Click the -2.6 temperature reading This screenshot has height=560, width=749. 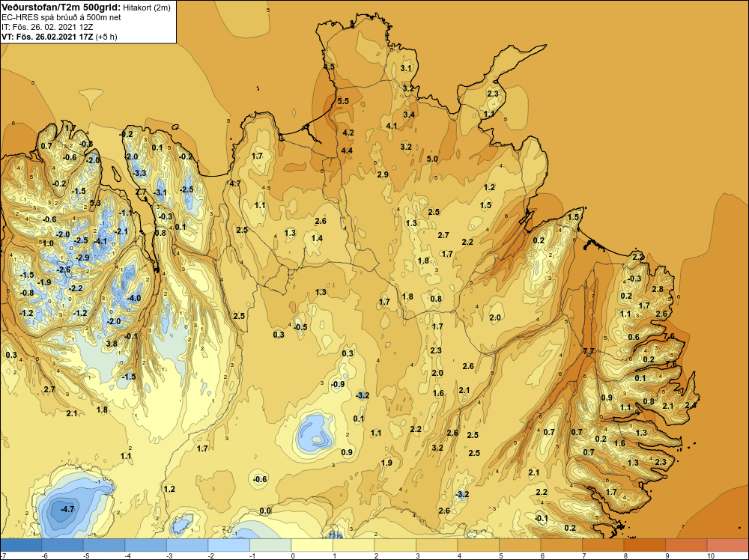(64, 270)
